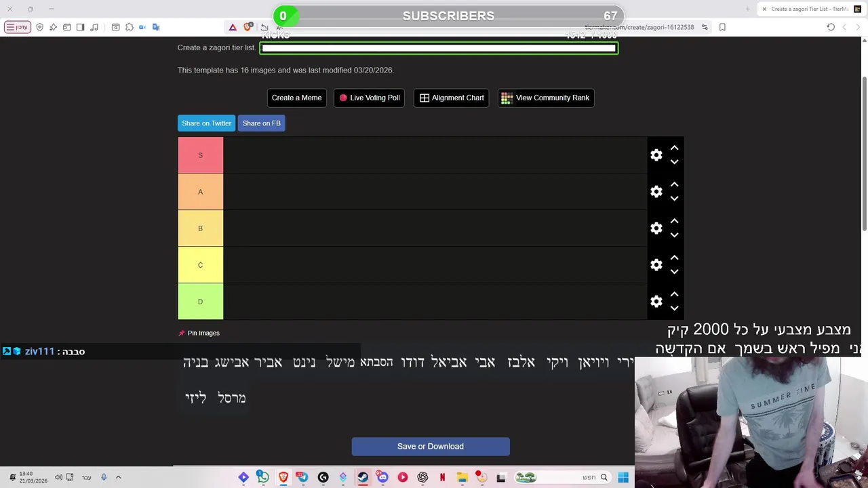
Task: Move B tier row down
Action: click(674, 235)
